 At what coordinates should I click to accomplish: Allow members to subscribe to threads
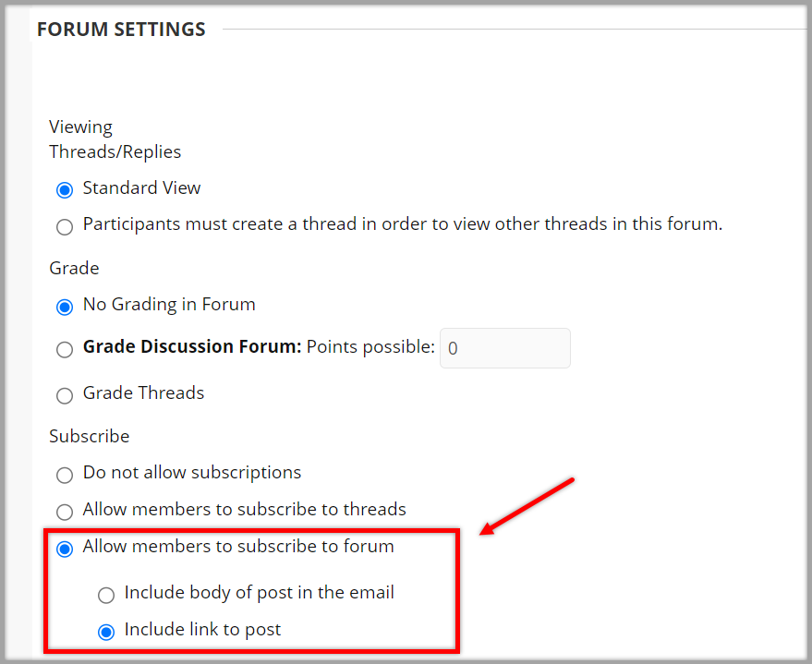tap(64, 512)
